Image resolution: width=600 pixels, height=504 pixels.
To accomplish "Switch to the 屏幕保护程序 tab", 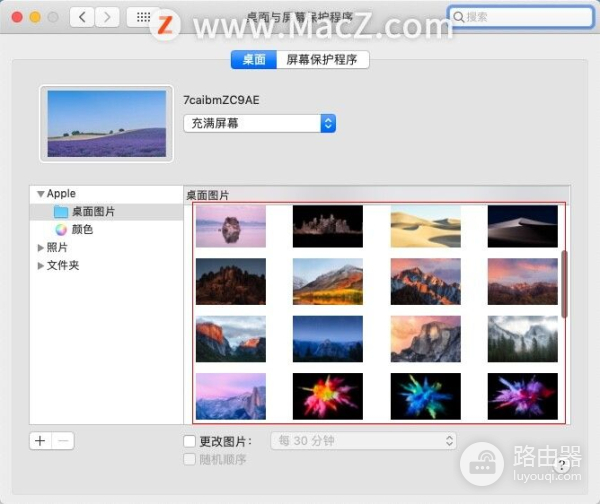I will [x=323, y=60].
